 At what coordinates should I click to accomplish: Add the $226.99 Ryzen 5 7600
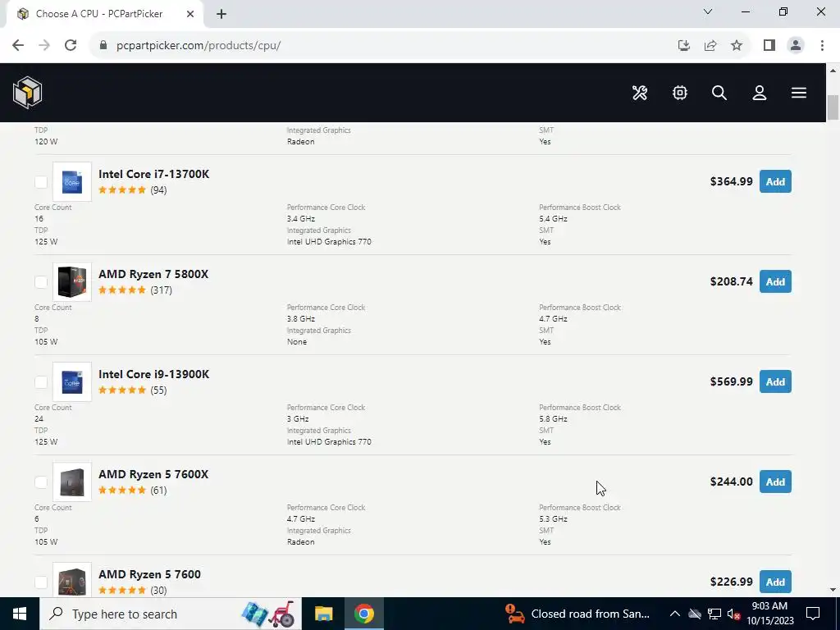tap(775, 582)
